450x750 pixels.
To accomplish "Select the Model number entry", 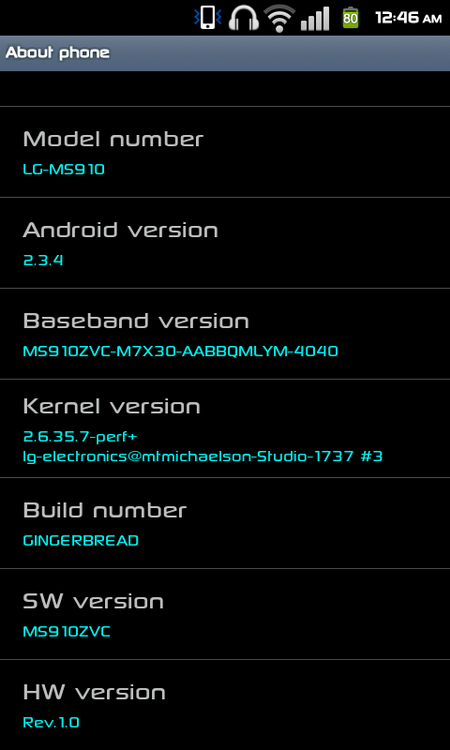I will pyautogui.click(x=225, y=152).
